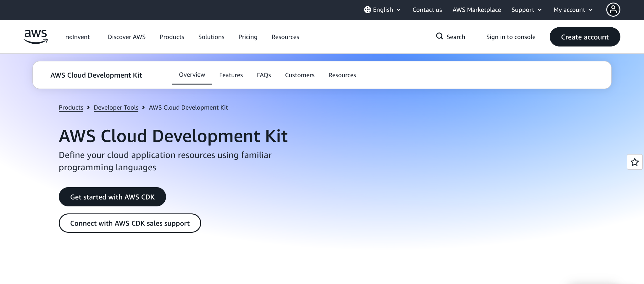The image size is (644, 284).
Task: Click the search magnifier icon
Action: (x=439, y=36)
